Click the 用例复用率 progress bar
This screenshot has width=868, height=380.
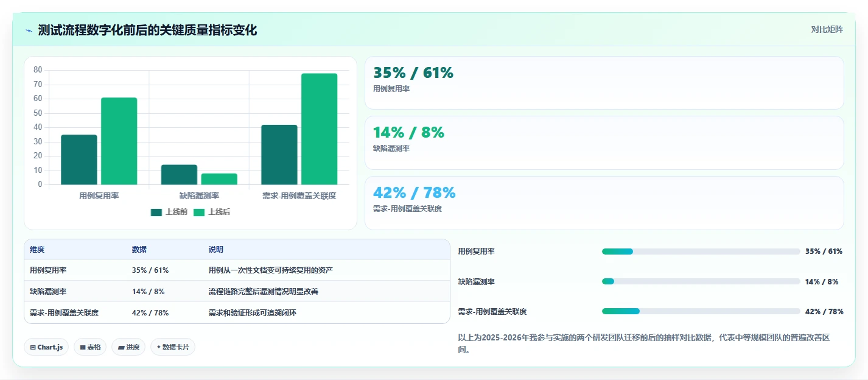click(701, 252)
